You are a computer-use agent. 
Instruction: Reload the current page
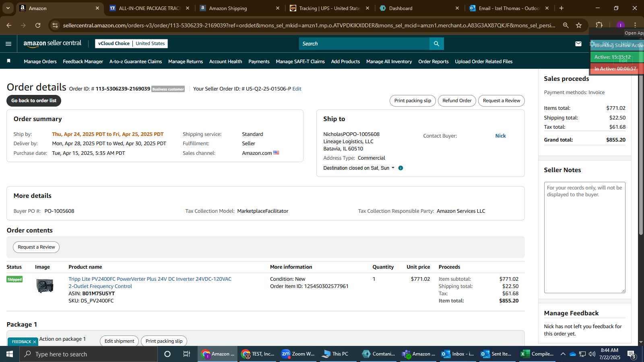pyautogui.click(x=38, y=25)
